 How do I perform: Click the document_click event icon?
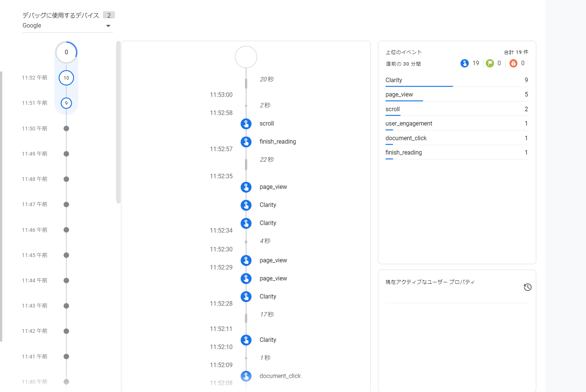246,376
